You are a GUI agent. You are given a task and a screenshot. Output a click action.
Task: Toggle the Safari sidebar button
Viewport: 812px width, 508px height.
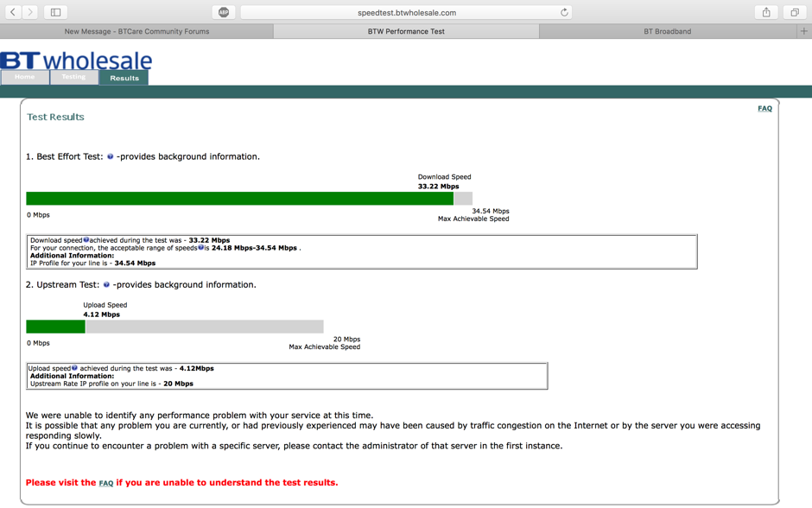(x=55, y=12)
